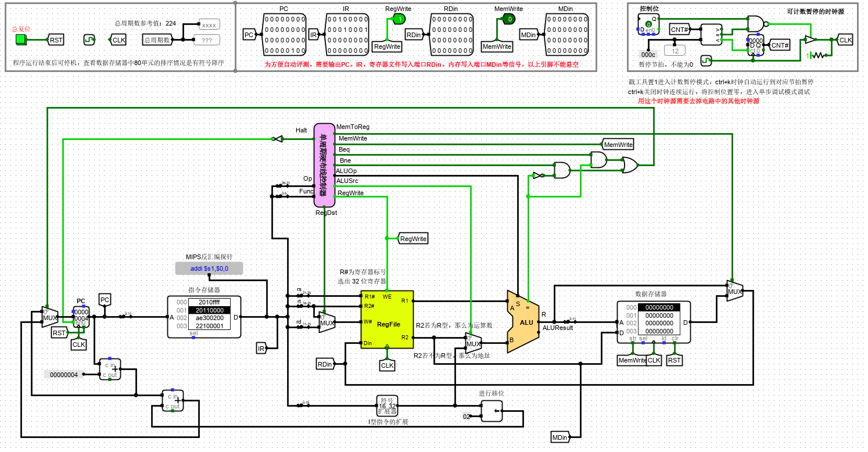The image size is (868, 452).
Task: Select the MUX feeding RegFile W# input
Action: click(x=327, y=322)
